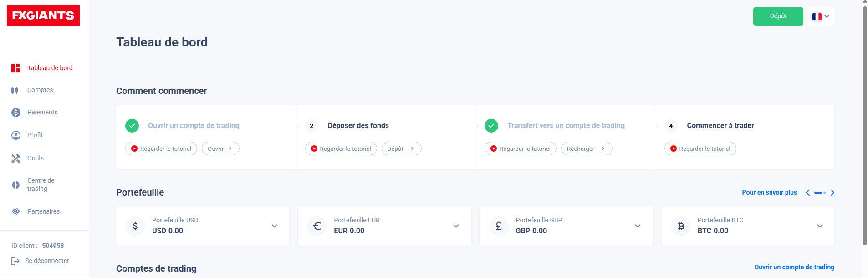Viewport: 868px width, 278px height.
Task: Show next wallets with right arrow
Action: 832,193
